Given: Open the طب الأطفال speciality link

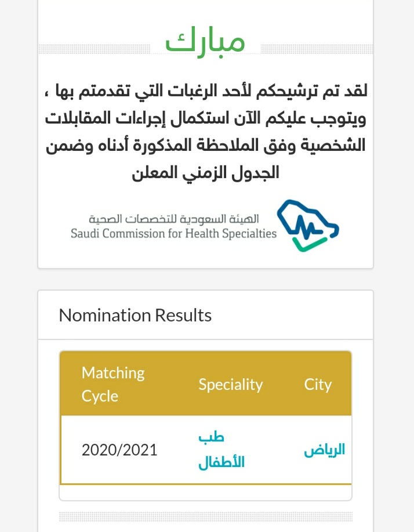Looking at the screenshot, I should (x=221, y=450).
